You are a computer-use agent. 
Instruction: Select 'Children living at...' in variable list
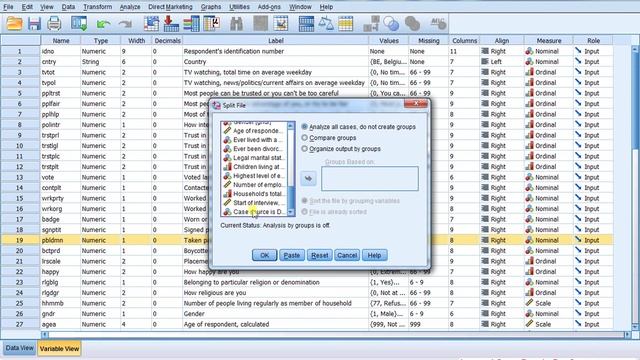tap(253, 167)
